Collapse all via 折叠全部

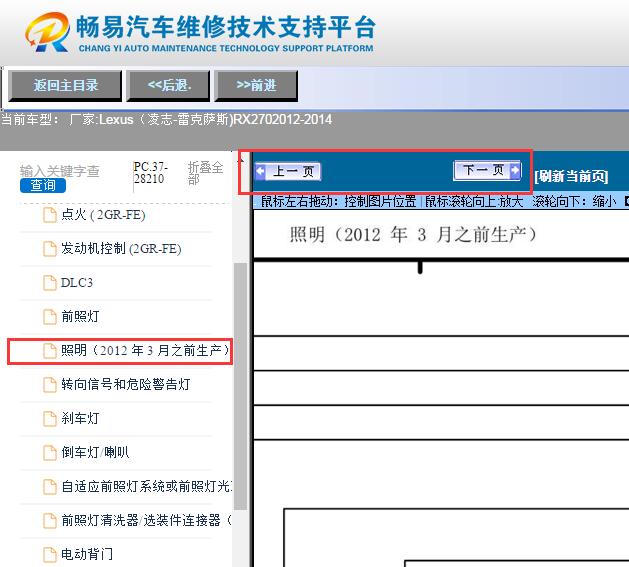click(205, 173)
